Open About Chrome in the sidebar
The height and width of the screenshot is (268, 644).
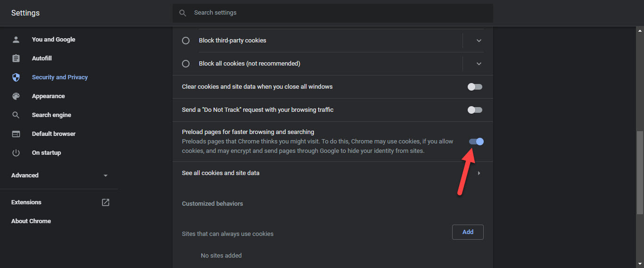pyautogui.click(x=31, y=221)
